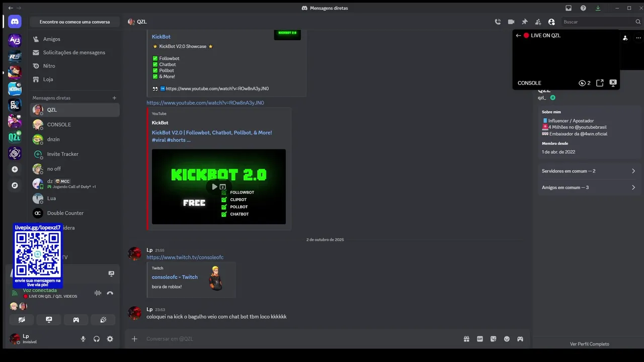Add friends to the DM
644x362 pixels.
[538, 22]
